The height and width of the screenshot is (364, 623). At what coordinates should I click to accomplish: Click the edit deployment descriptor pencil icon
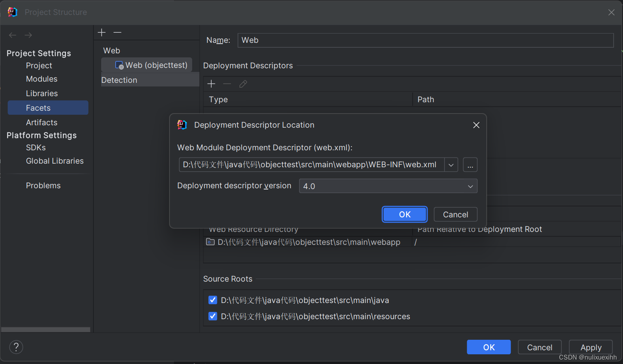coord(243,84)
